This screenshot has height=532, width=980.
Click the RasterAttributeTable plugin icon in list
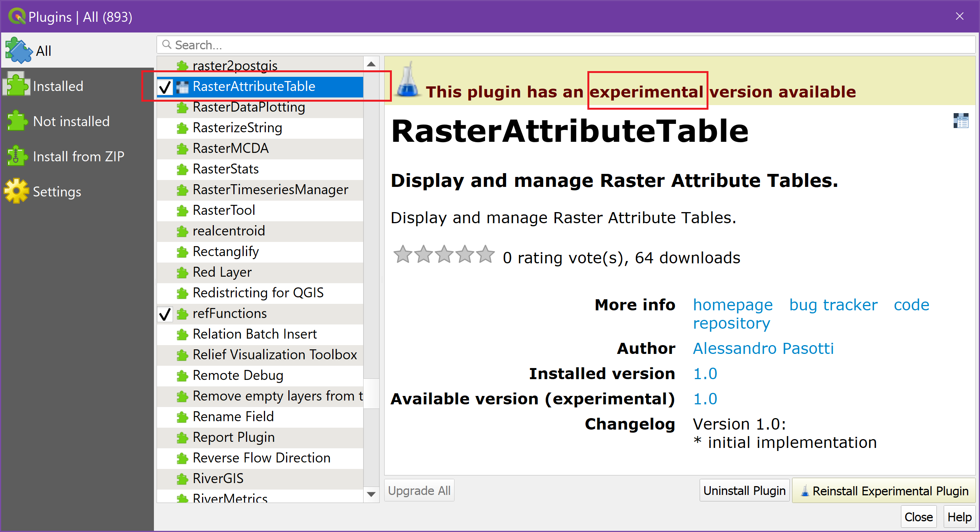[x=183, y=87]
